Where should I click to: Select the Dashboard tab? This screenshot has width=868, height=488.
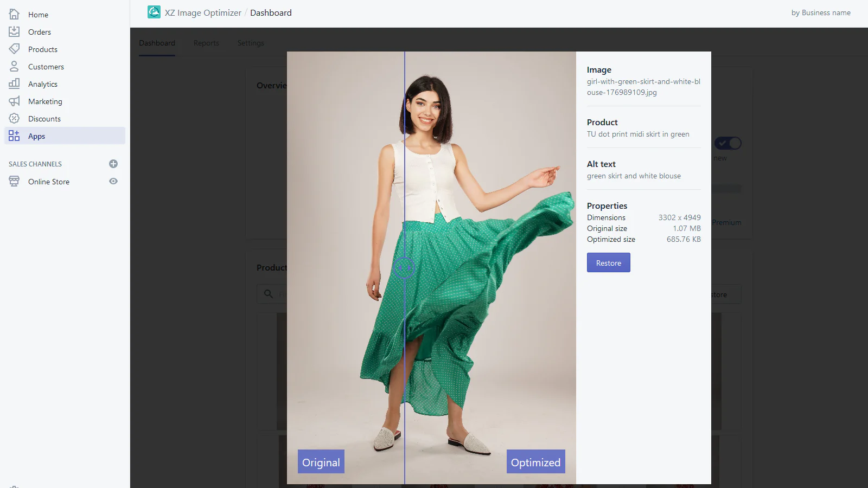[x=157, y=43]
